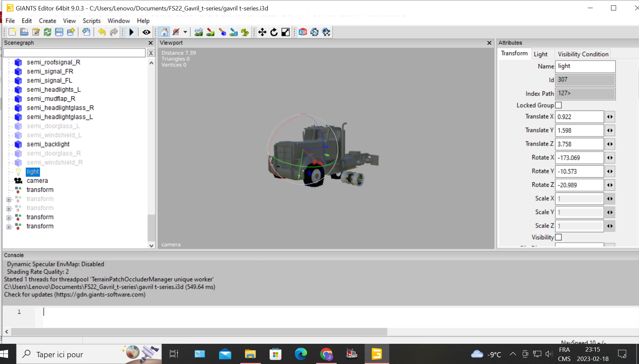Select the Scale tool icon
The width and height of the screenshot is (639, 364).
tap(285, 32)
